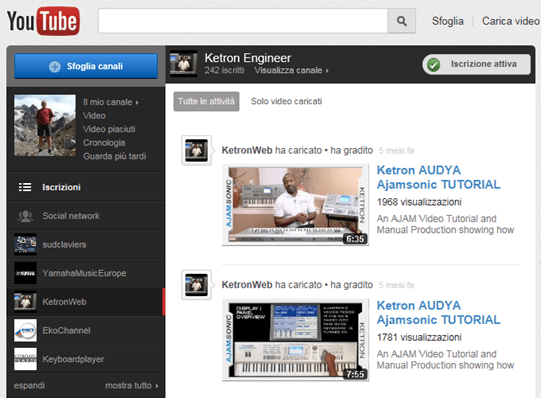Image resolution: width=541 pixels, height=398 pixels.
Task: Open the user profile mountain photo
Action: point(45,126)
